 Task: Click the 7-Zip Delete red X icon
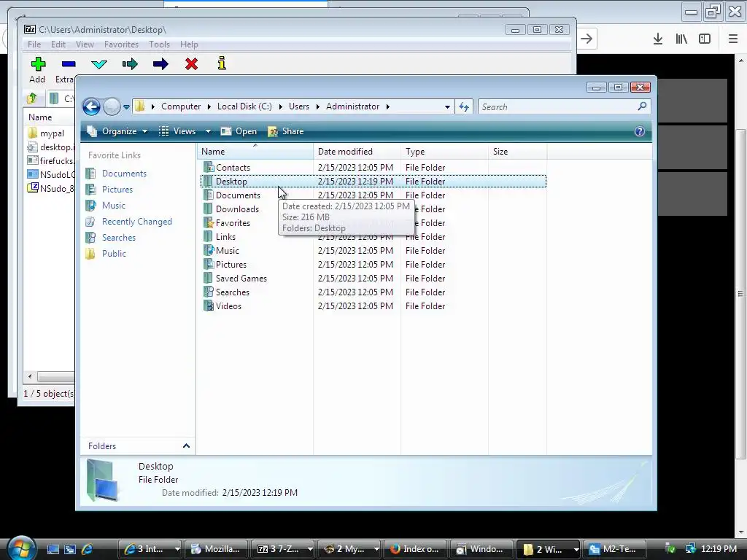pos(192,64)
